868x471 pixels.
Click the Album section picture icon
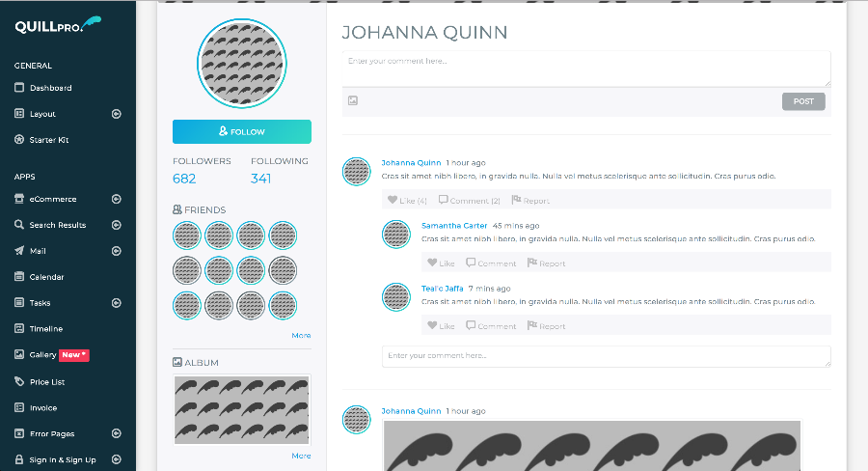click(x=177, y=362)
